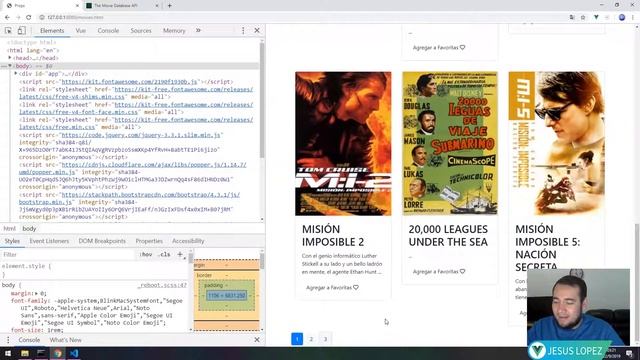The height and width of the screenshot is (360, 640).
Task: Close the bottom drawer
Action: tap(257, 340)
